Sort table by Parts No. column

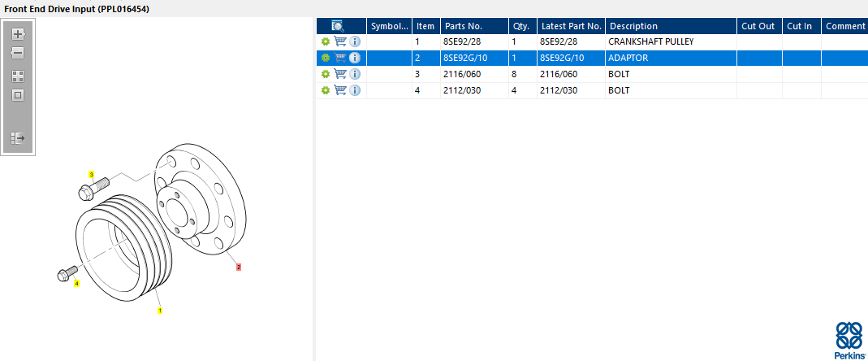[464, 26]
